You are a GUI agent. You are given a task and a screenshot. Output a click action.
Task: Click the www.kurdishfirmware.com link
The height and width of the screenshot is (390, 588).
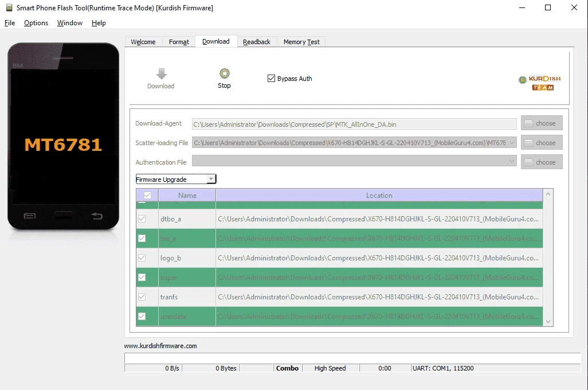click(160, 346)
